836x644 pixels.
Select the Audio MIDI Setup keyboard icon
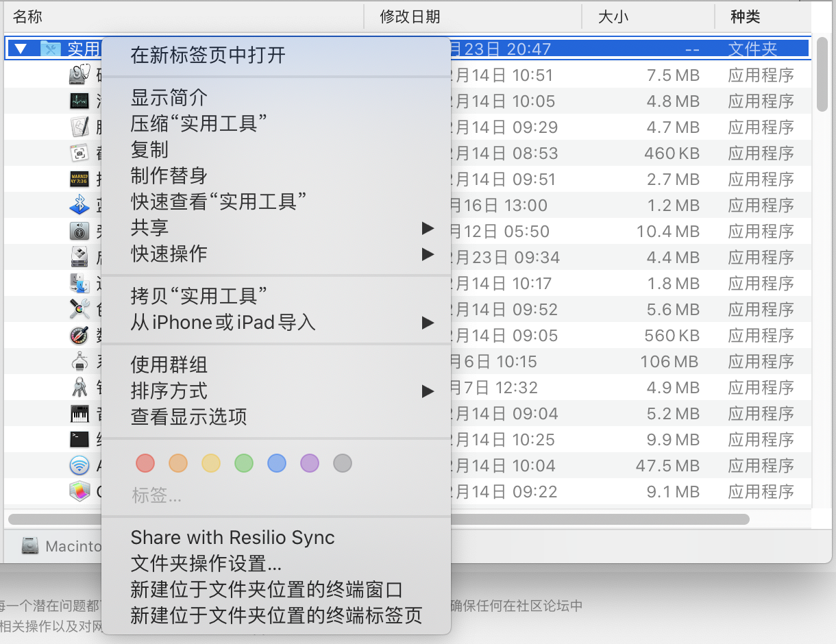[79, 414]
